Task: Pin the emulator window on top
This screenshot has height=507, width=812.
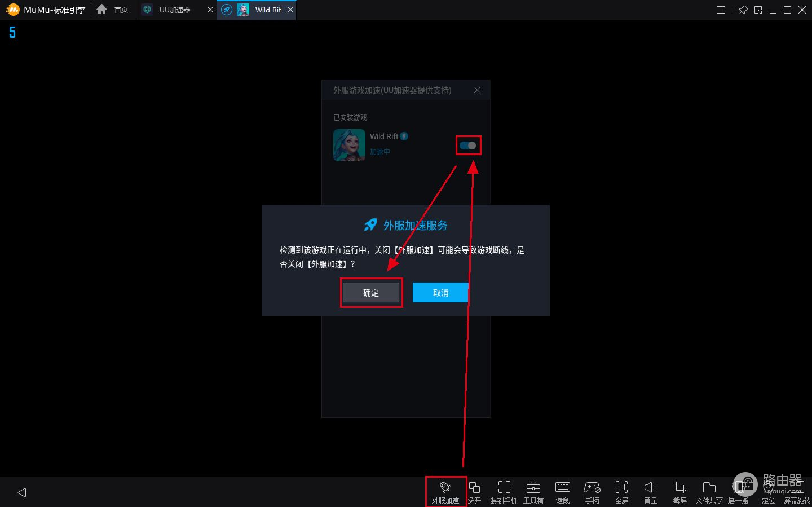Action: pyautogui.click(x=743, y=10)
